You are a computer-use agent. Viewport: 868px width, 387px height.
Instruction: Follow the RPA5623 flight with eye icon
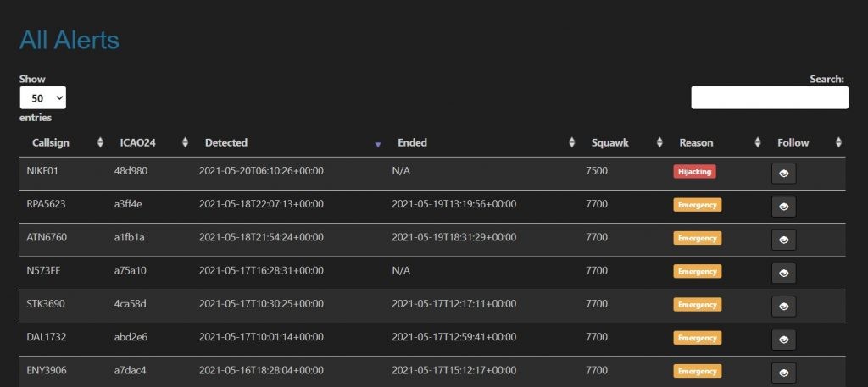click(x=783, y=207)
